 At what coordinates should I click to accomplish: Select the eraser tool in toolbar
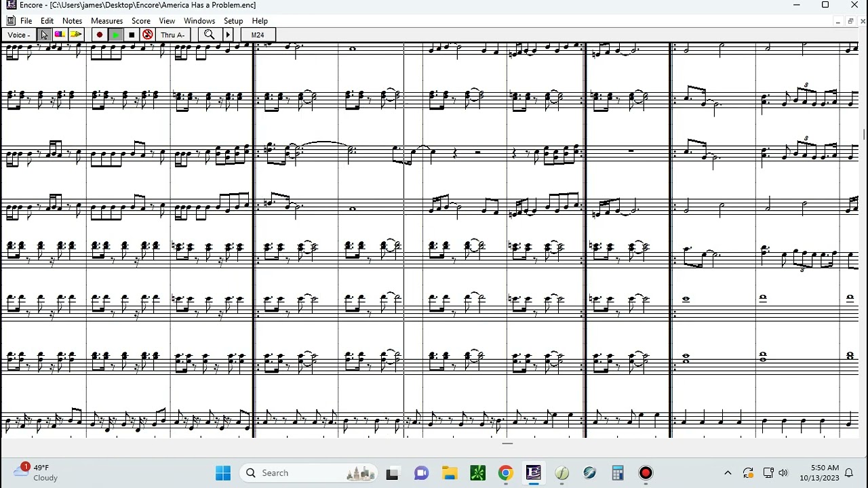pyautogui.click(x=60, y=35)
